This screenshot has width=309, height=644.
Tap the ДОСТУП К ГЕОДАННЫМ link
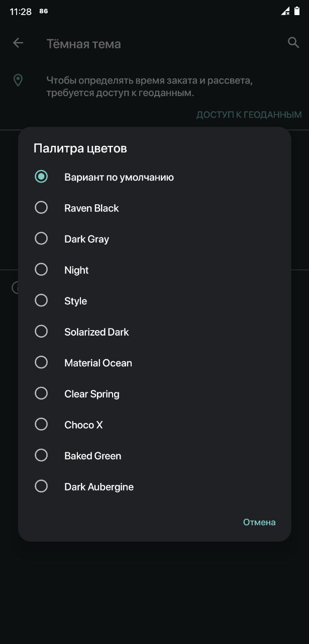[249, 115]
